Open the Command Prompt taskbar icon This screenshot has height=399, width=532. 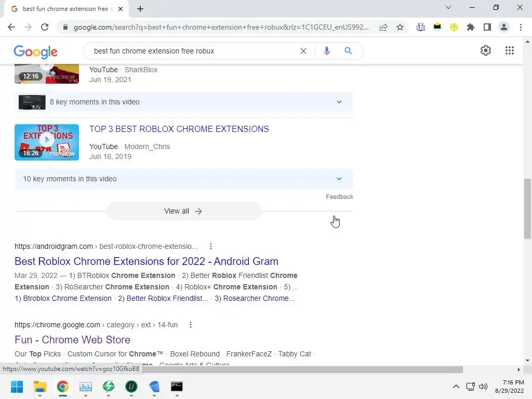tap(177, 387)
